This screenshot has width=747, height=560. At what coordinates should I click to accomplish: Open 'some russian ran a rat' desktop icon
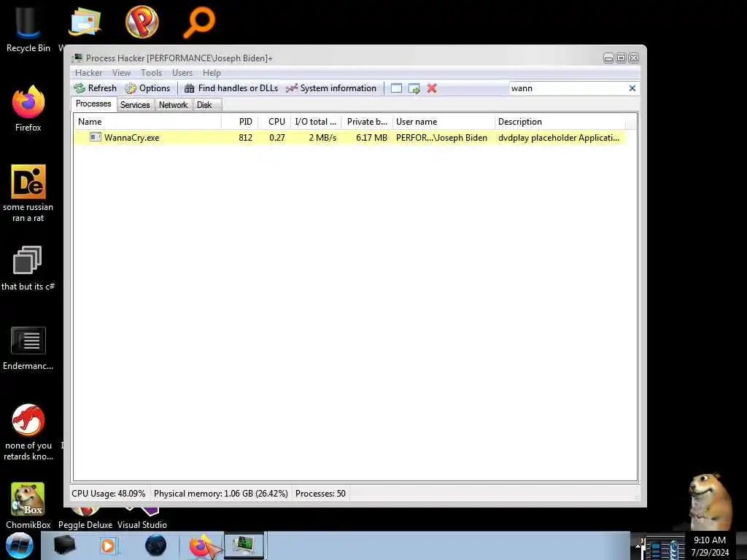28,192
